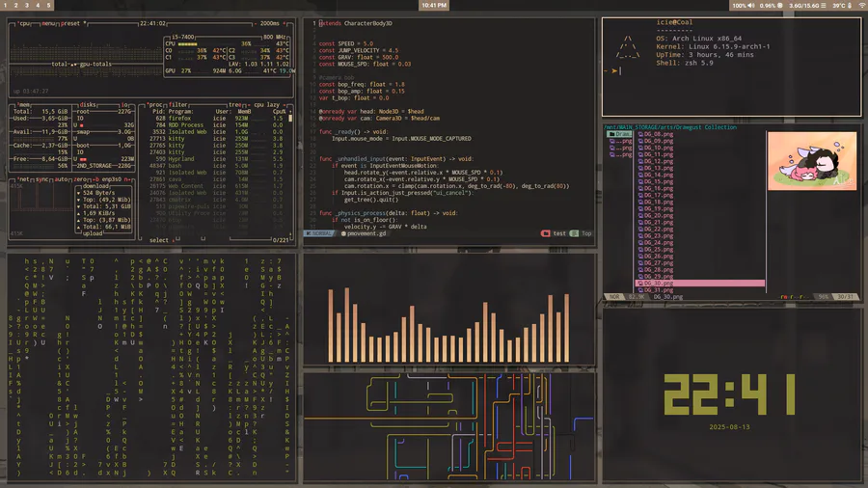The width and height of the screenshot is (868, 488).
Task: Click the folder icon in the yazi parent pane
Action: click(611, 134)
